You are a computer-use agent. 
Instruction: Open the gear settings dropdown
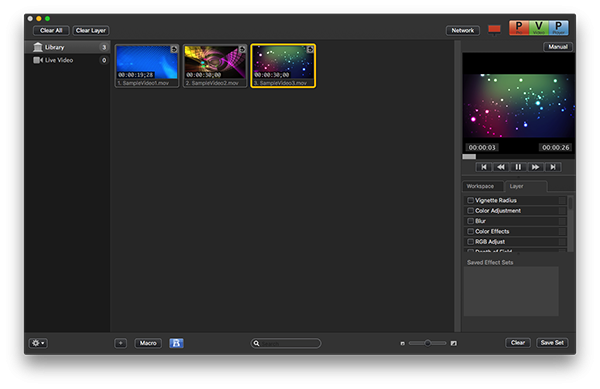pyautogui.click(x=38, y=343)
